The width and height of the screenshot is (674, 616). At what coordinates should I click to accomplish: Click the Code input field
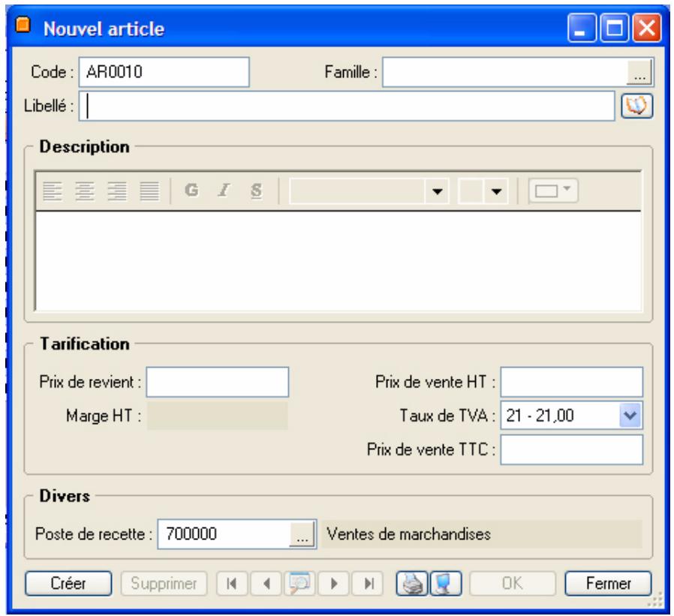tap(164, 72)
